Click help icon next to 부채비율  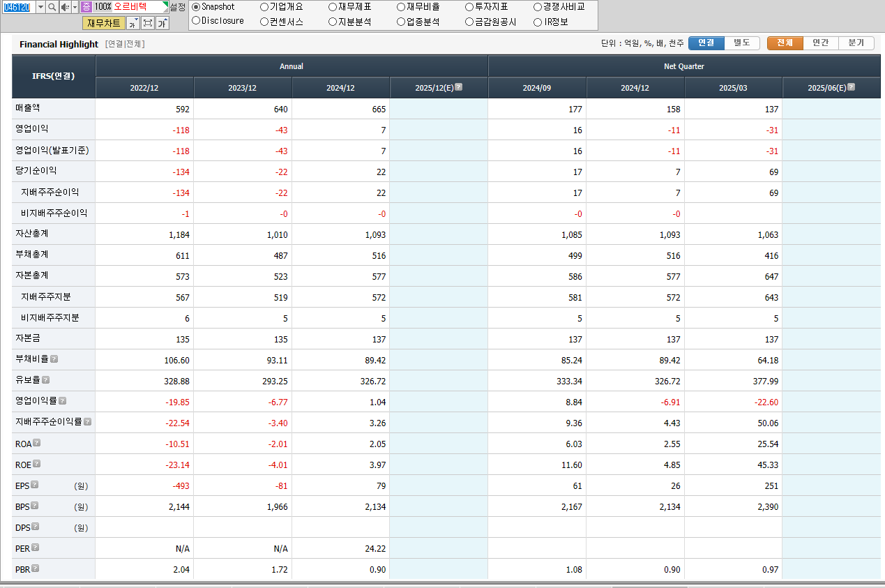[54, 359]
